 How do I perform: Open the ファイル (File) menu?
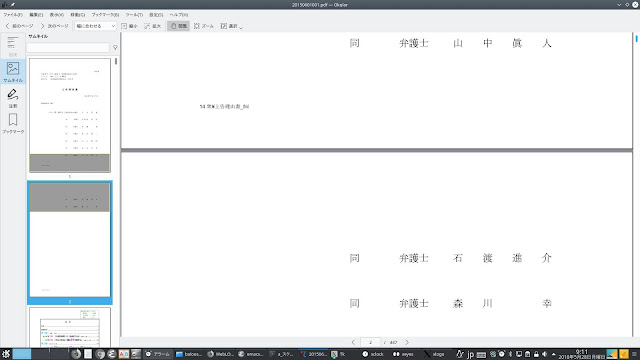click(13, 15)
